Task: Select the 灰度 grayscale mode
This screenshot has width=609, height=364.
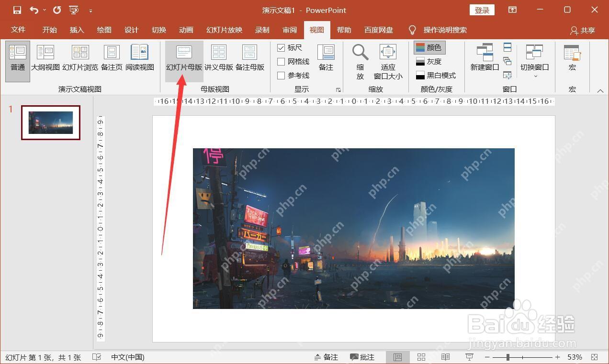Action: coord(429,61)
